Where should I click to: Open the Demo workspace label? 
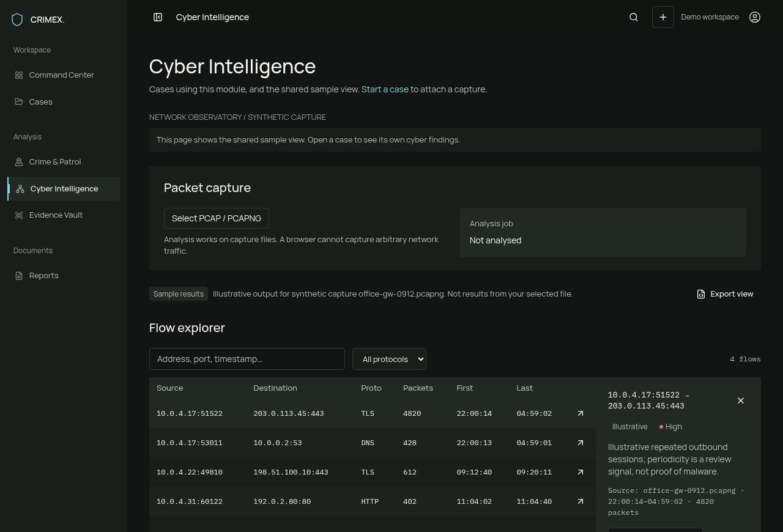[x=710, y=17]
